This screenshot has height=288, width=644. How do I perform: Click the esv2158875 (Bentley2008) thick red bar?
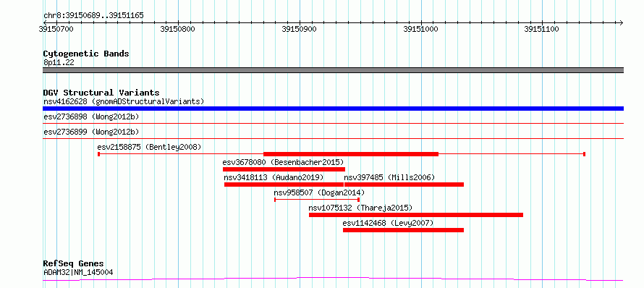pyautogui.click(x=351, y=154)
